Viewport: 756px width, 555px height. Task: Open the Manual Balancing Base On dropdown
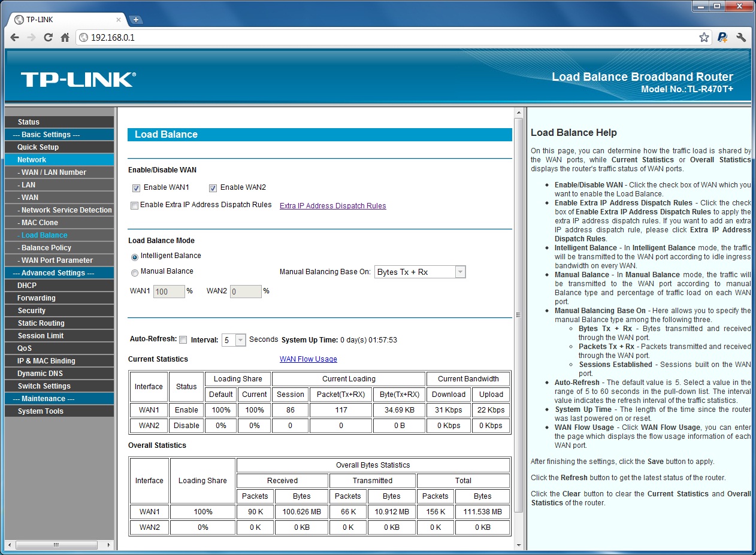460,272
